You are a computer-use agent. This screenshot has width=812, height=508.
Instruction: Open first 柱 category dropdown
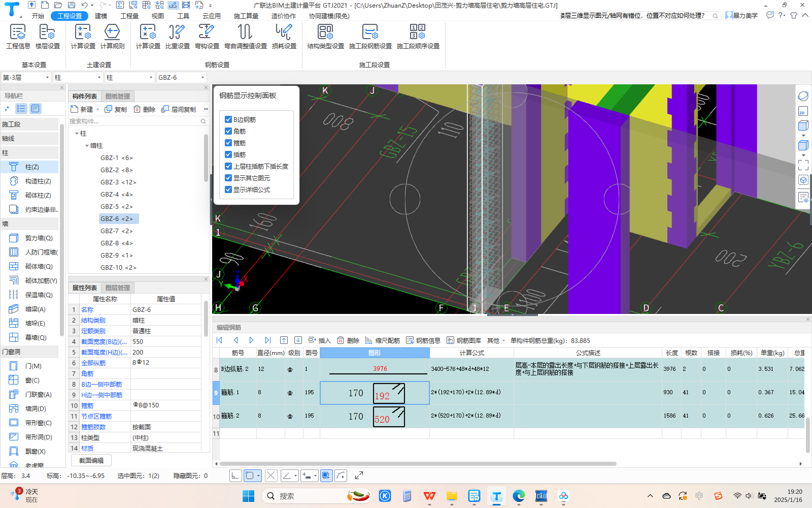click(78, 78)
